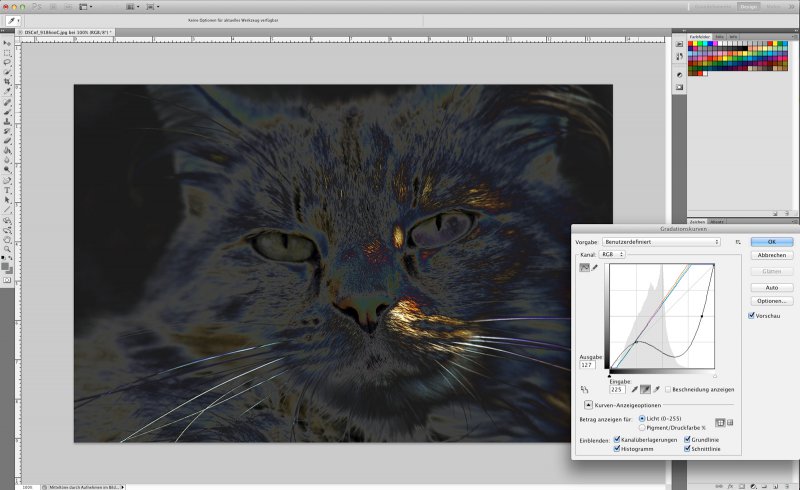The height and width of the screenshot is (490, 800).
Task: Select the Blur tool
Action: point(7,160)
